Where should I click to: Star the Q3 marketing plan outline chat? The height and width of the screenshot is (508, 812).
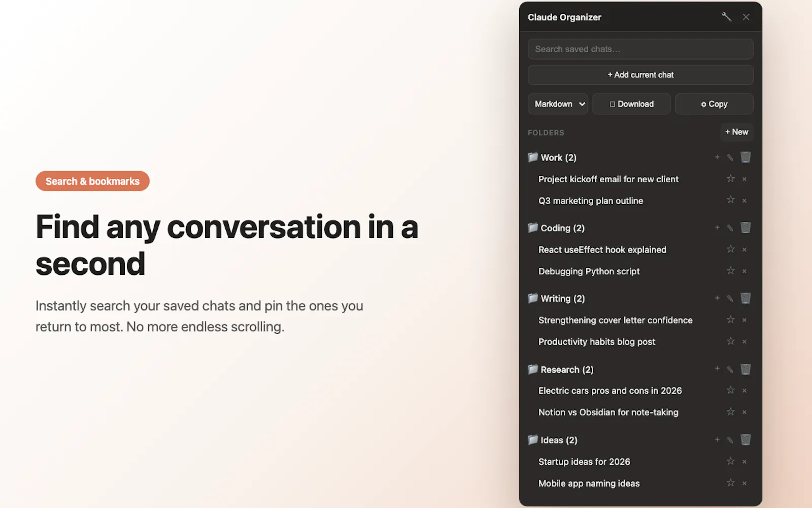click(730, 200)
